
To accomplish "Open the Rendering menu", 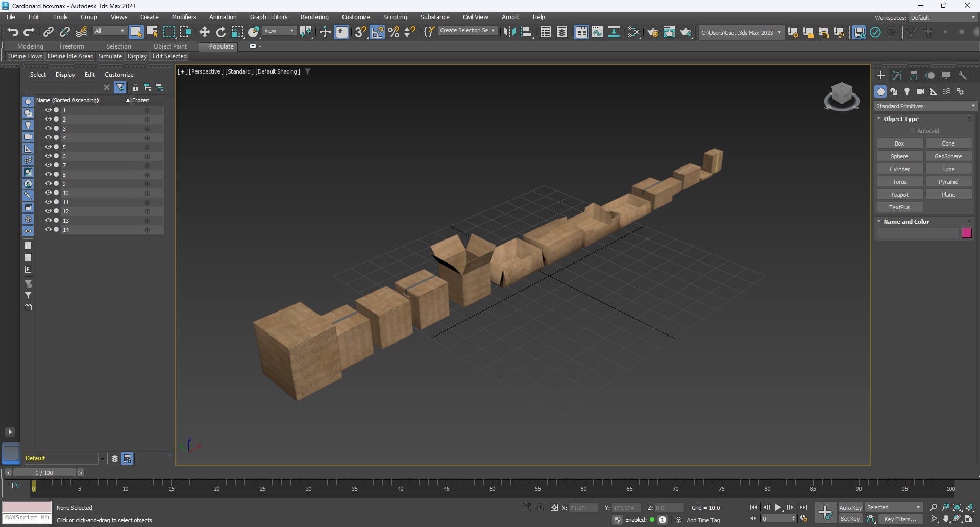I will [x=314, y=17].
